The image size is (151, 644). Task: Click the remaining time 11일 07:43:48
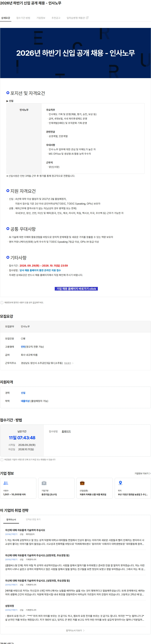[x=22, y=438]
